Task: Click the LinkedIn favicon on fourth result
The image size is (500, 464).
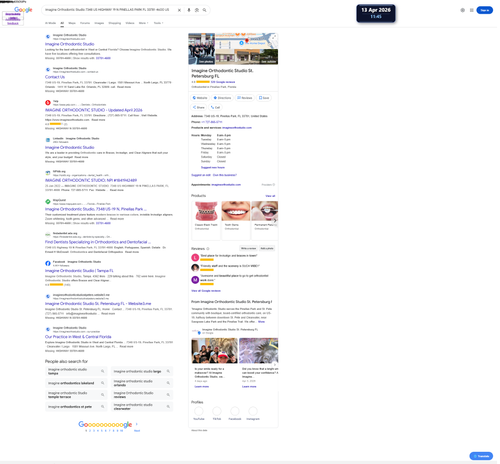Action: pos(48,140)
